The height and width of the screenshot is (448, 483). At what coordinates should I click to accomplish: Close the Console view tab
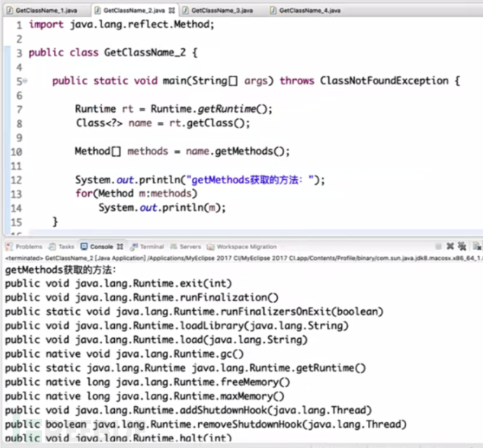tap(120, 246)
